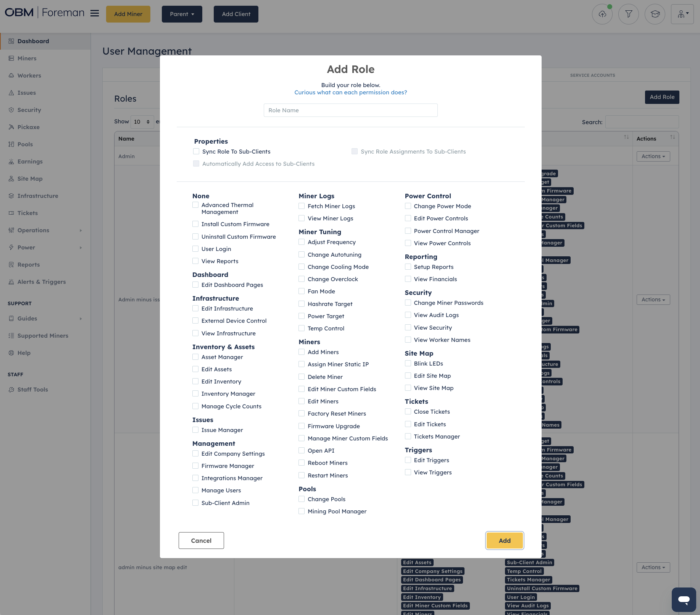Open the permission explanations link
700x615 pixels.
point(351,92)
